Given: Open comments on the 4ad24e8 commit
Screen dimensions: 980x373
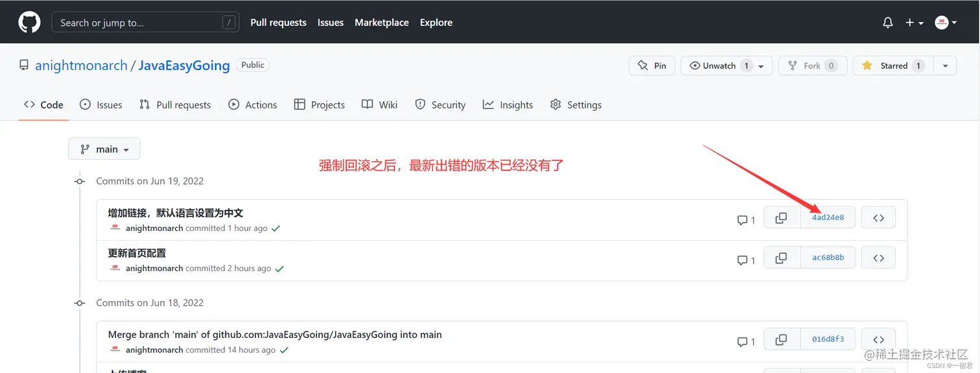Looking at the screenshot, I should pyautogui.click(x=746, y=220).
